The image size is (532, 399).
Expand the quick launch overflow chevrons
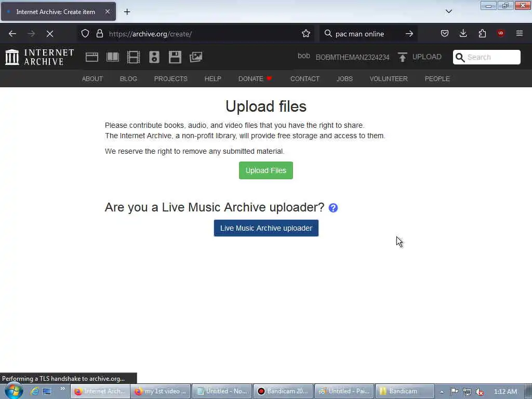click(62, 389)
